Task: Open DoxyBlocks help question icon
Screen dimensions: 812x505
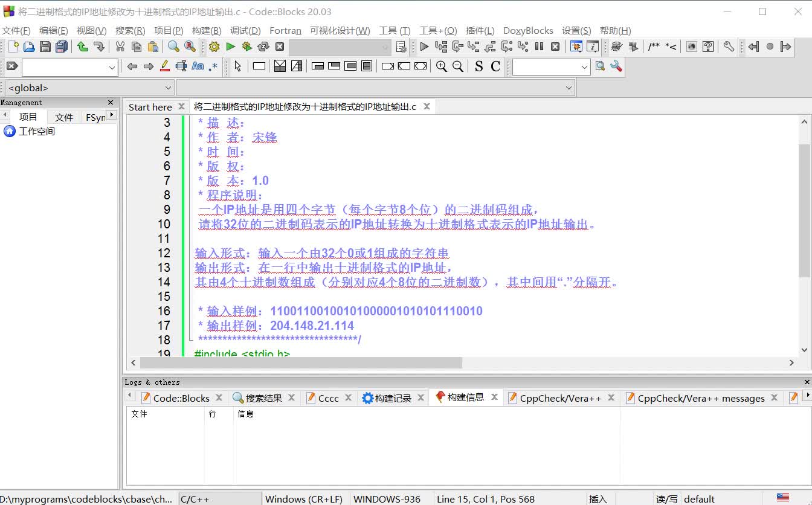Action: [708, 47]
